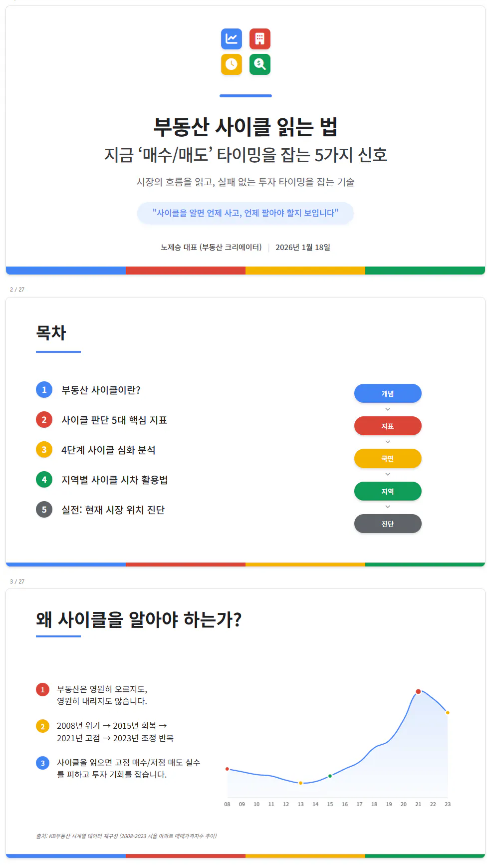This screenshot has width=493, height=868.
Task: Click the red number 2 badge in the contents list
Action: tap(44, 420)
